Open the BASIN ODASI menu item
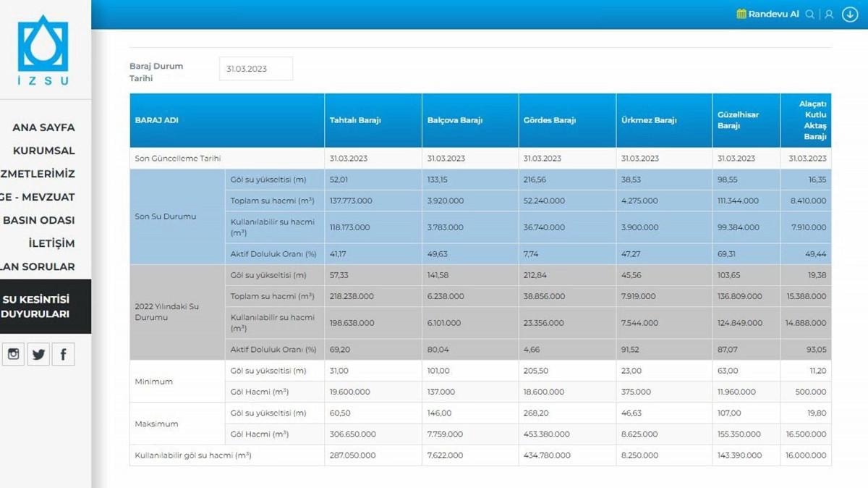Screen dimensions: 868x488 click(x=38, y=220)
